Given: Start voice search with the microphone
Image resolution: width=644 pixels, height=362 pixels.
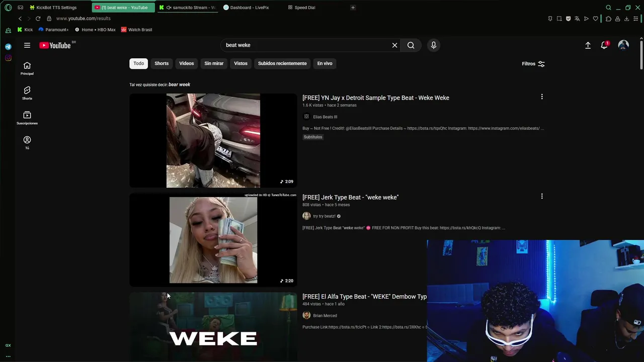Looking at the screenshot, I should tap(434, 45).
